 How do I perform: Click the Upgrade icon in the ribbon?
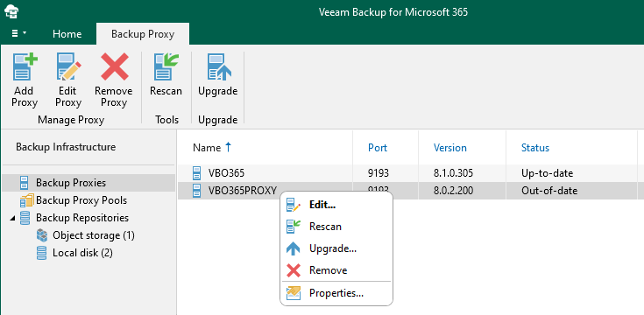[x=218, y=66]
